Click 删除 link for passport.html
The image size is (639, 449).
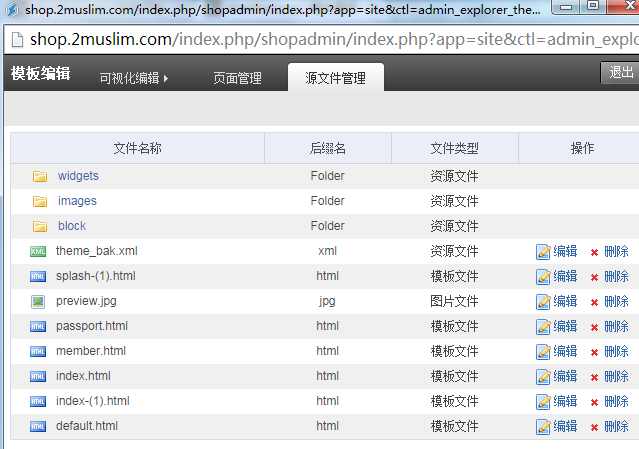point(616,326)
